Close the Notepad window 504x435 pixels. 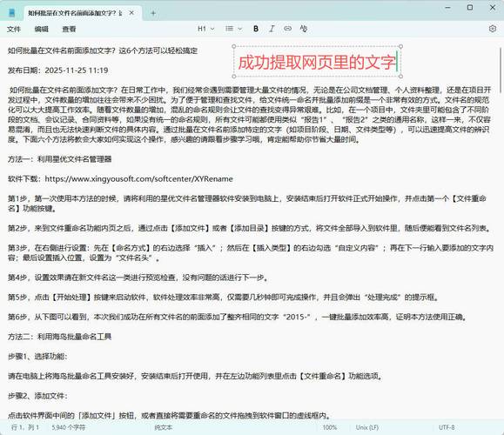click(x=493, y=7)
